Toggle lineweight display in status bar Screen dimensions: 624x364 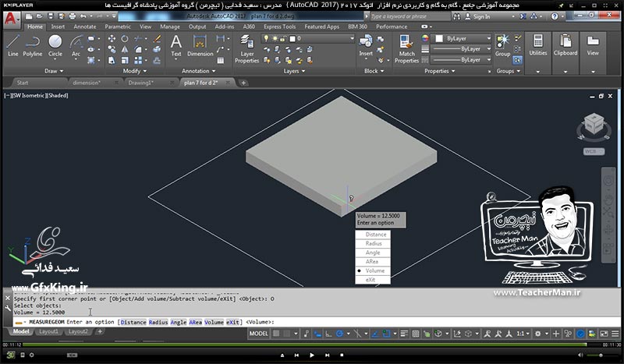[x=404, y=334]
